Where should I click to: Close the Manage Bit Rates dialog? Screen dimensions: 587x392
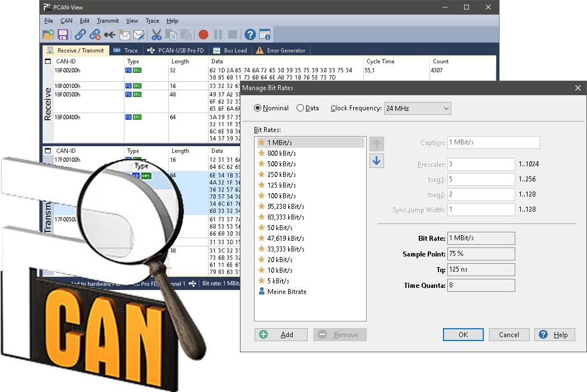pyautogui.click(x=577, y=88)
